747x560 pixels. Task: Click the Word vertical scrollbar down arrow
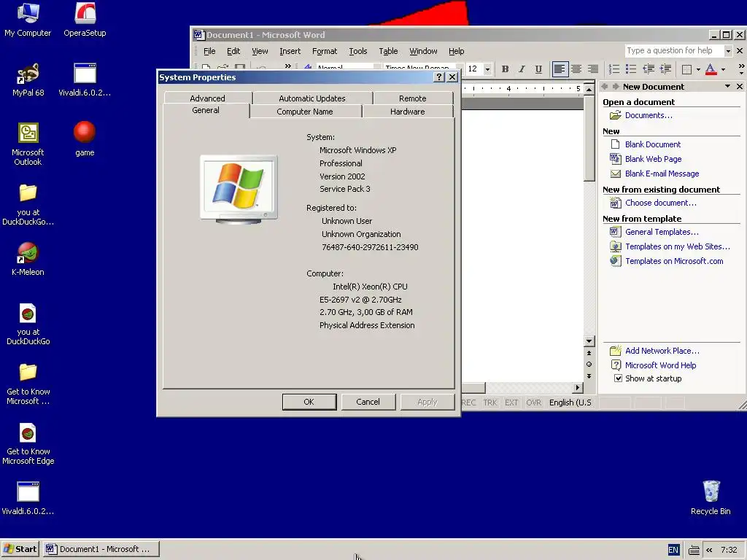pyautogui.click(x=589, y=341)
